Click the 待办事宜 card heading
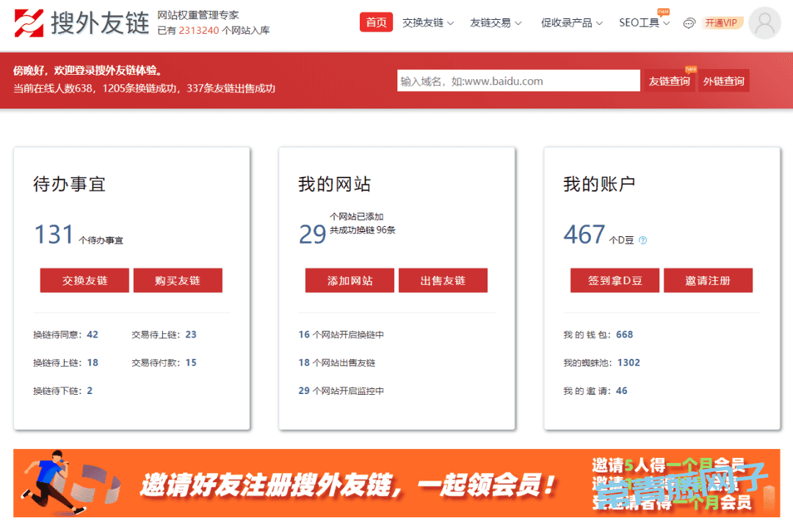Viewport: 793px width, 532px height. coord(69,184)
